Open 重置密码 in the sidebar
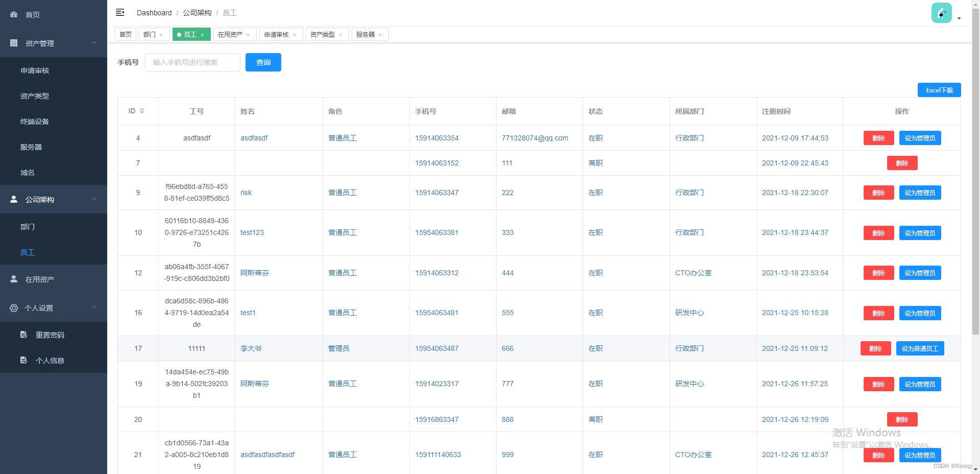Screen dimensions: 980x474 tap(54, 335)
